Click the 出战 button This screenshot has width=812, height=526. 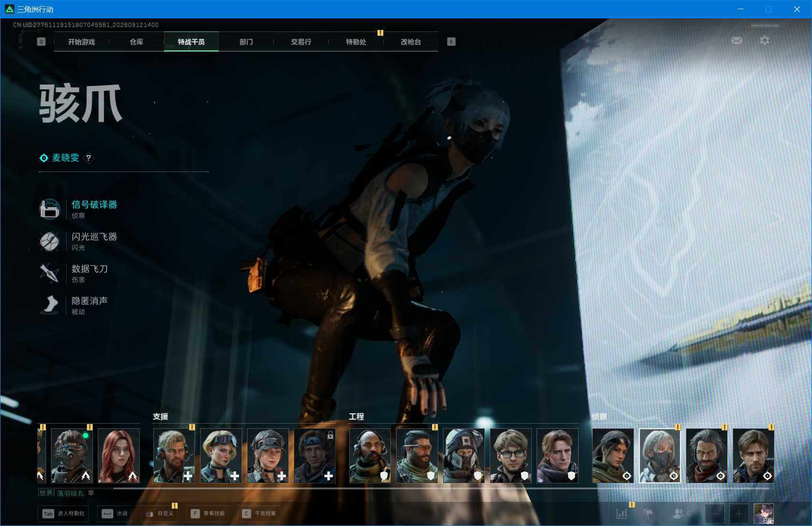115,513
